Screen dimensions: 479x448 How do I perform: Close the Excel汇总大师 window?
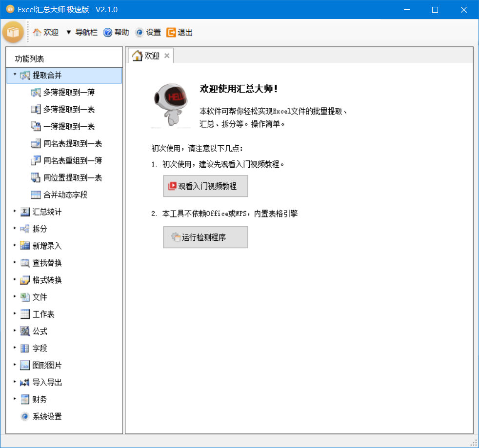pyautogui.click(x=464, y=9)
